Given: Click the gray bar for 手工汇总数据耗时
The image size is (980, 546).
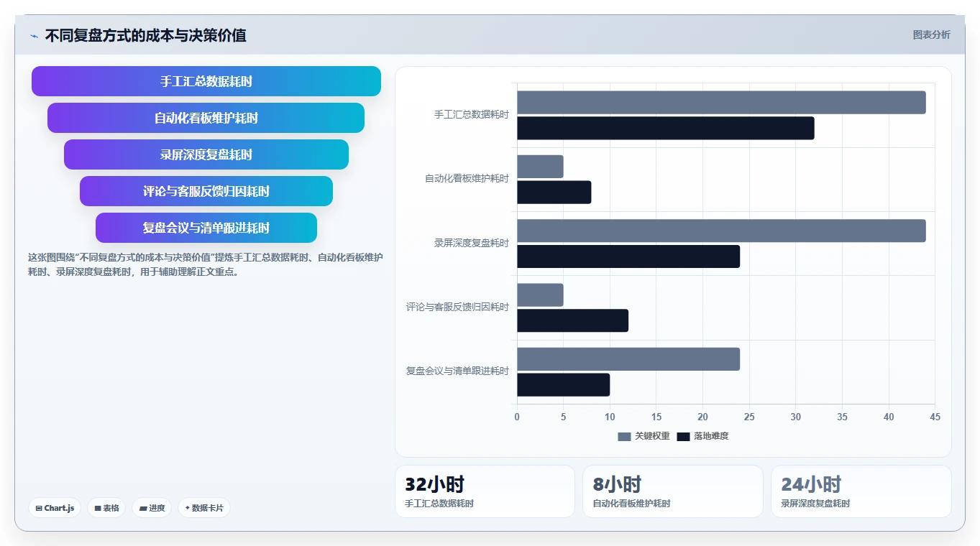Looking at the screenshot, I should click(721, 102).
